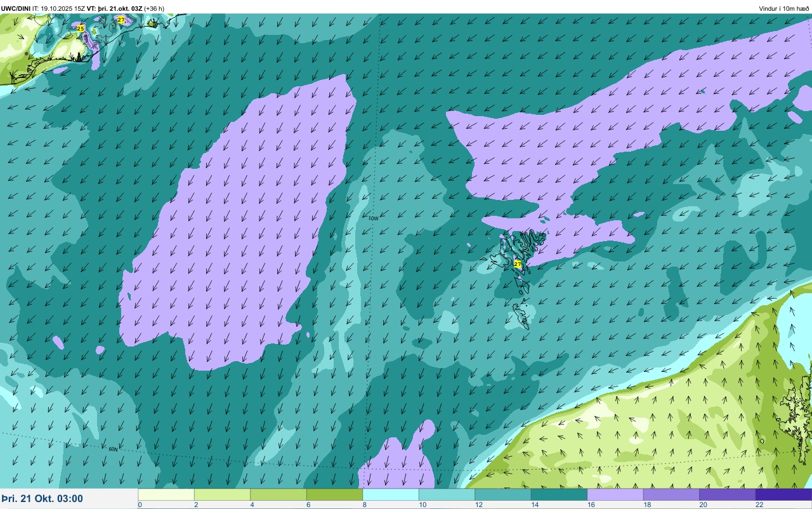Viewport: 812px width, 509px height.
Task: Click the '10W' longitude label
Action: pyautogui.click(x=374, y=218)
